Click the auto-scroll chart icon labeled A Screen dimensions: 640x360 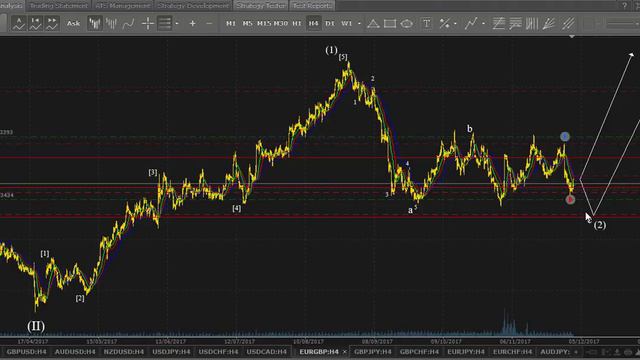click(19, 24)
